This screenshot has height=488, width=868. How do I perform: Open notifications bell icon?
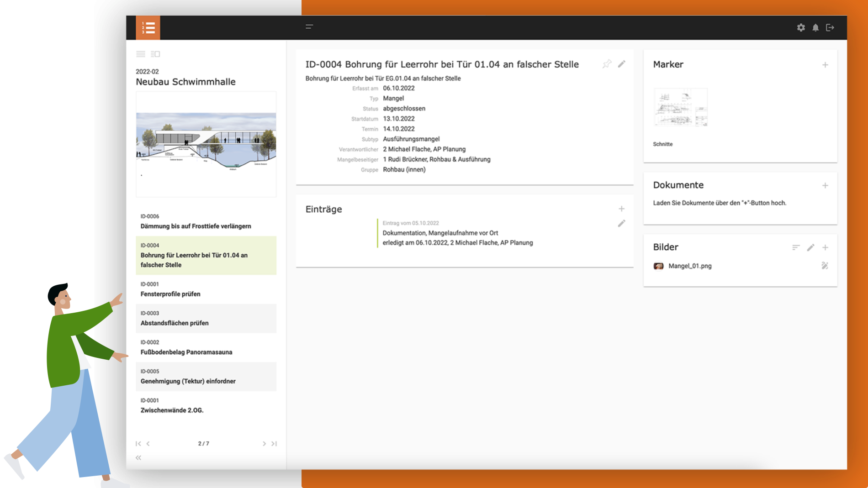click(815, 27)
